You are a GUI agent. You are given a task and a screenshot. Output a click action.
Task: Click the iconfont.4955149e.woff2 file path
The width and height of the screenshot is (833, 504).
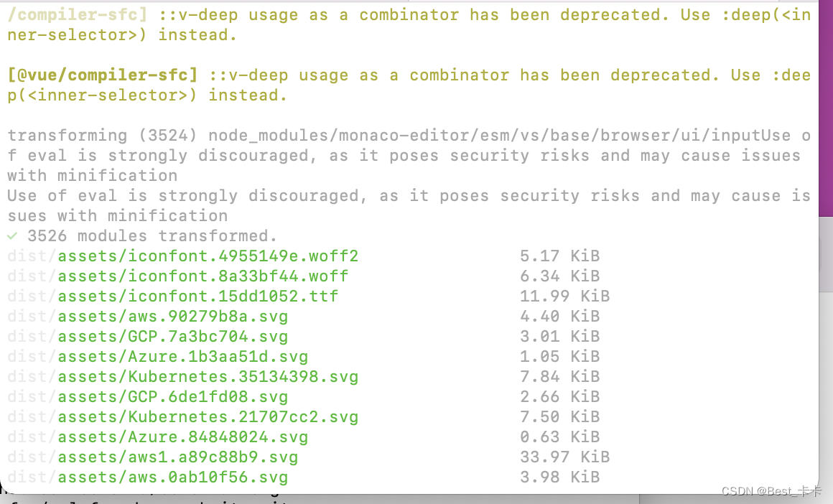208,256
